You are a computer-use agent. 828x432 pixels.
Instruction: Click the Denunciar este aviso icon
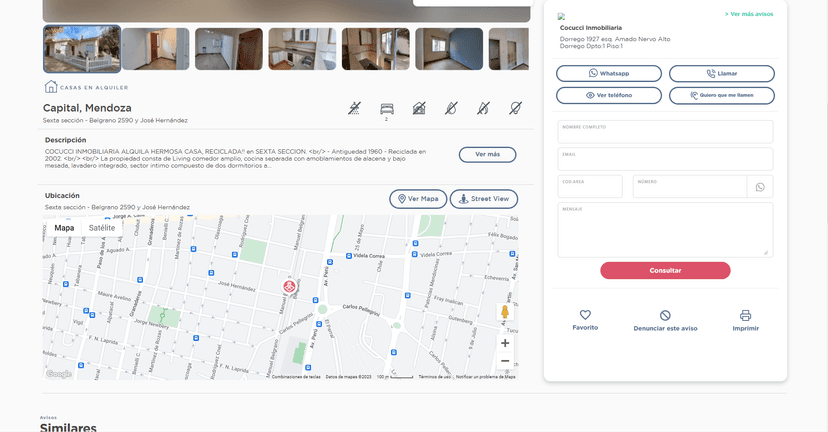665,315
